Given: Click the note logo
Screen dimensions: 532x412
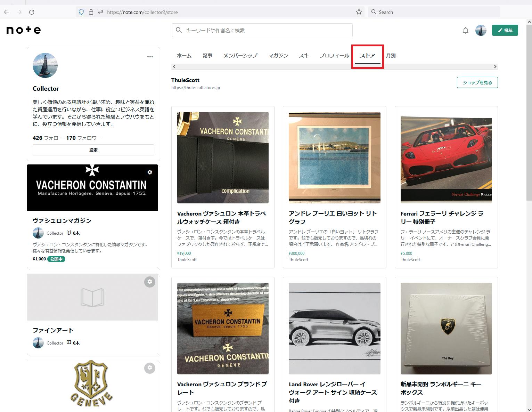Looking at the screenshot, I should click(x=24, y=30).
